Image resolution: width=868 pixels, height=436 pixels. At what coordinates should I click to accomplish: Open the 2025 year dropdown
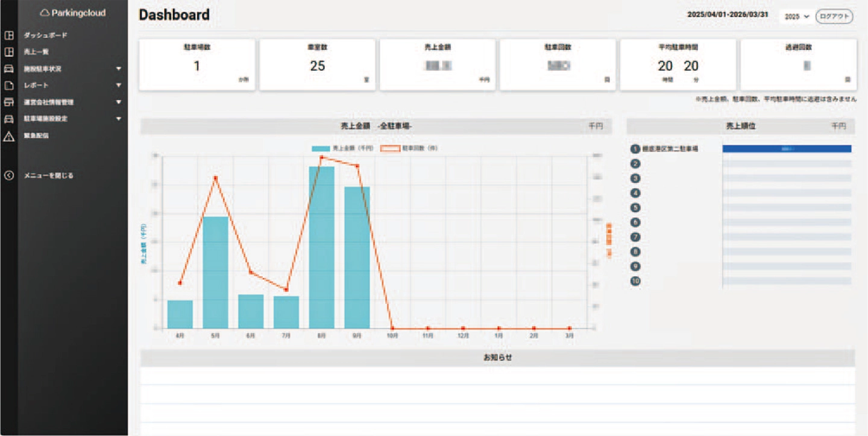coord(796,17)
